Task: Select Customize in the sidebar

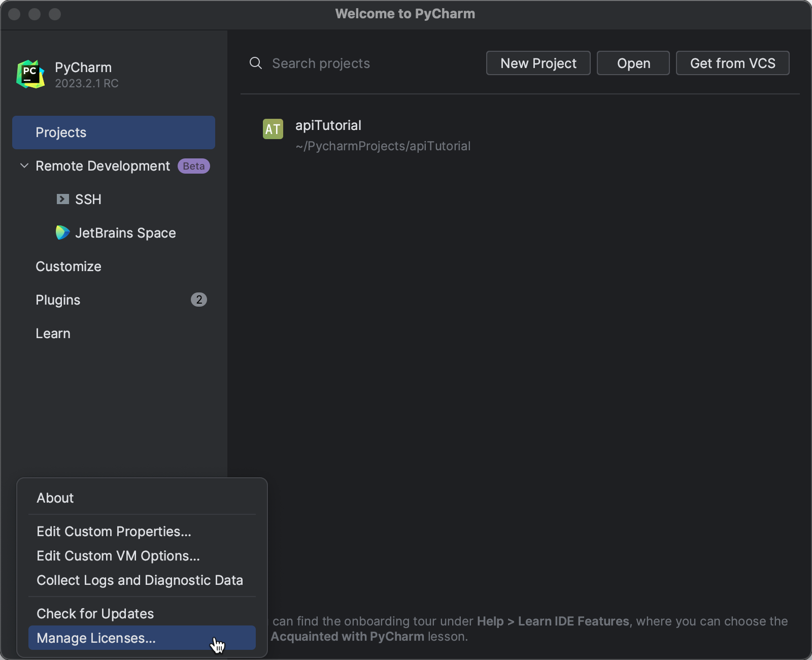Action: [x=69, y=266]
